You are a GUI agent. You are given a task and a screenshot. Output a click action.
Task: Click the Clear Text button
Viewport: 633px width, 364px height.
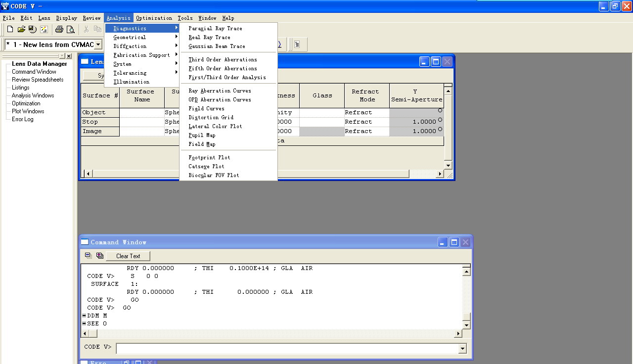pos(128,256)
